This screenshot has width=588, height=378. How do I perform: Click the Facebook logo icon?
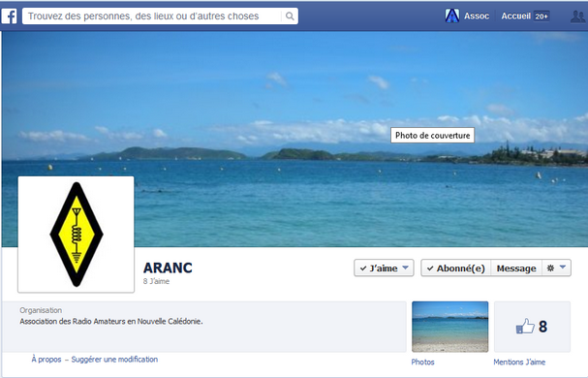tap(9, 16)
